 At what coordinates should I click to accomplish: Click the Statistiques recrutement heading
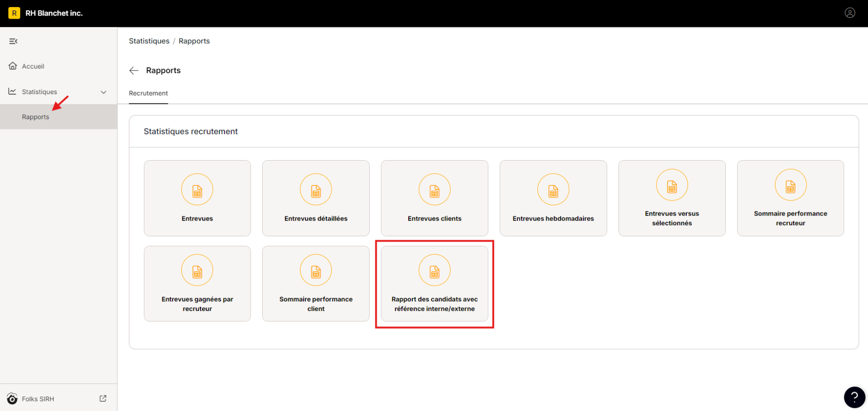tap(191, 131)
